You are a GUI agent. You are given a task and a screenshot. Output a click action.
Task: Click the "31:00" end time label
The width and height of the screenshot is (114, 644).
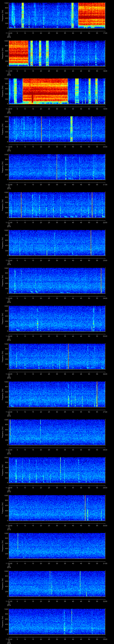pyautogui.click(x=105, y=563)
